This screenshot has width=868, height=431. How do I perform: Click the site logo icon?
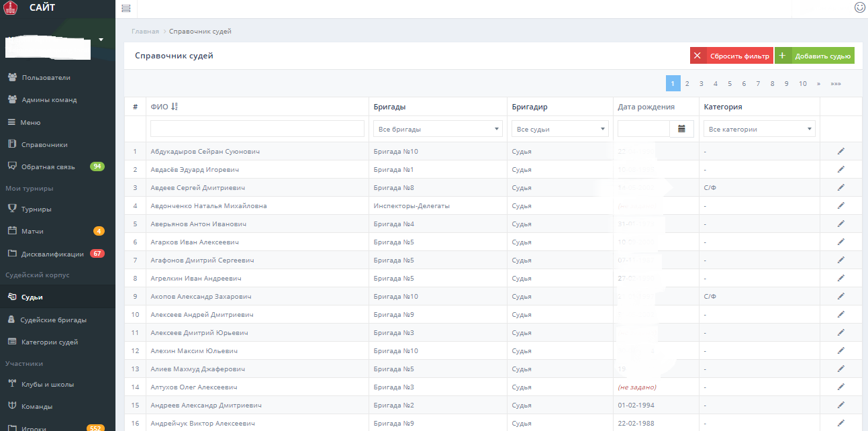tap(11, 8)
